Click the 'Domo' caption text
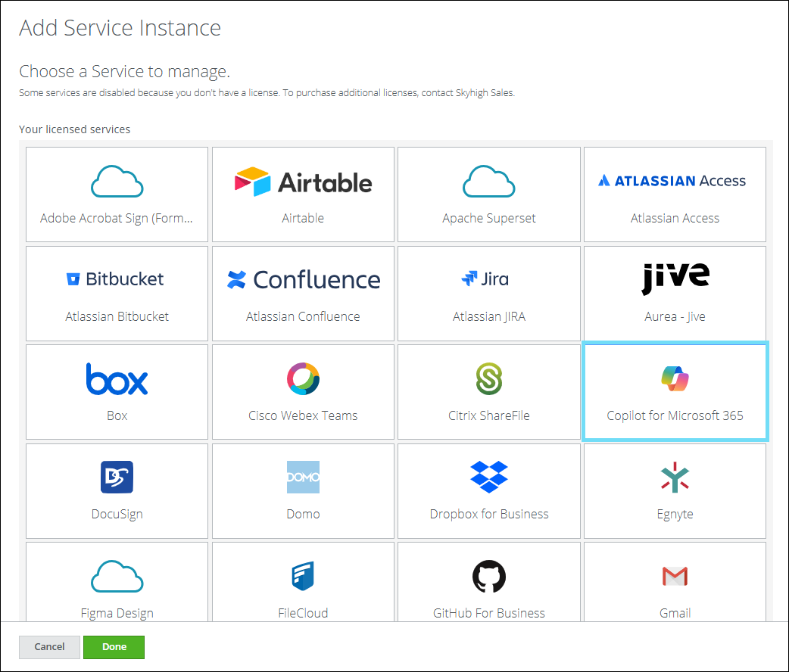Screen dimensions: 789x672 point(303,514)
